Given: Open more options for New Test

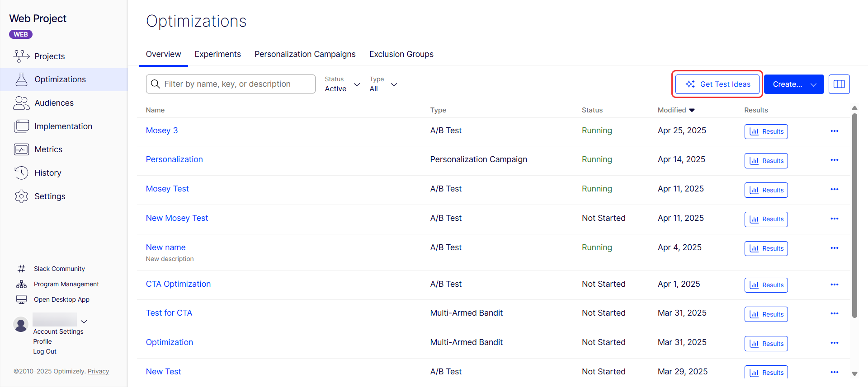Looking at the screenshot, I should click(x=835, y=372).
